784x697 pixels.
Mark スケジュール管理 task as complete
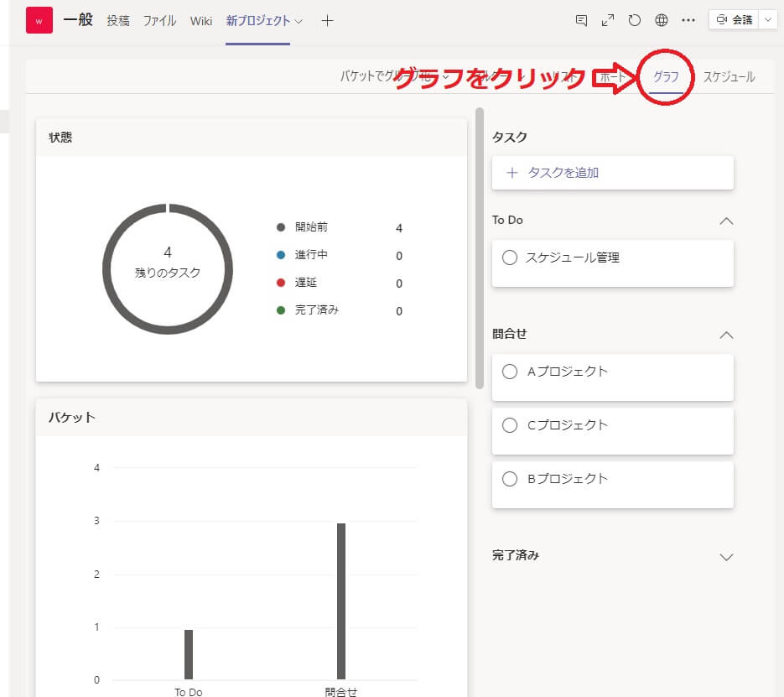[509, 258]
